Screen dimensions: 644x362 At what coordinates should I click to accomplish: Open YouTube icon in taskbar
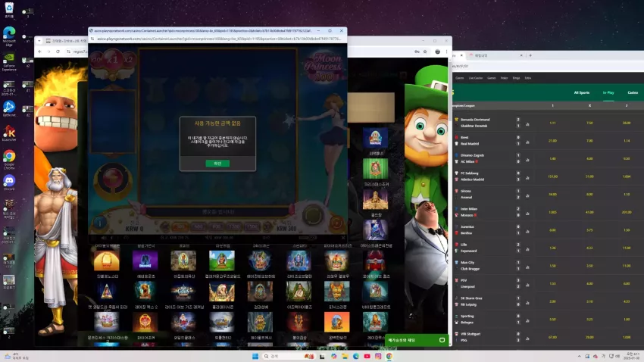(x=367, y=356)
